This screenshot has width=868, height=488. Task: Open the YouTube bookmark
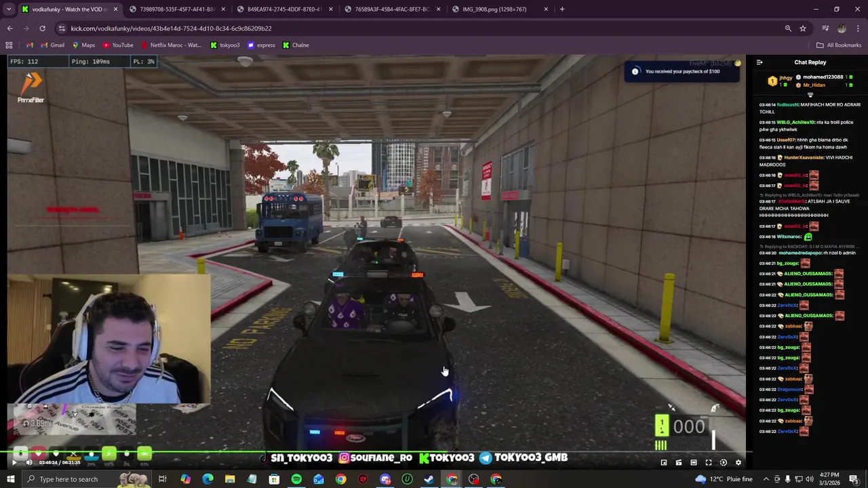118,45
